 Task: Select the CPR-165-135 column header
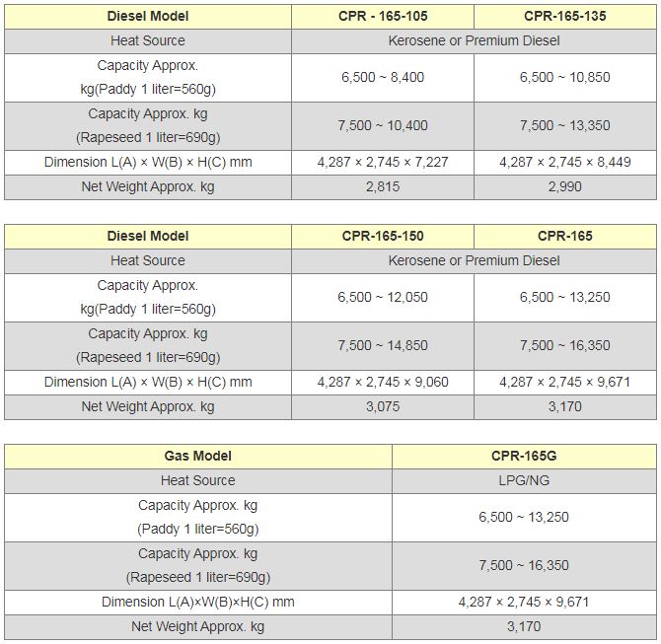coord(564,16)
